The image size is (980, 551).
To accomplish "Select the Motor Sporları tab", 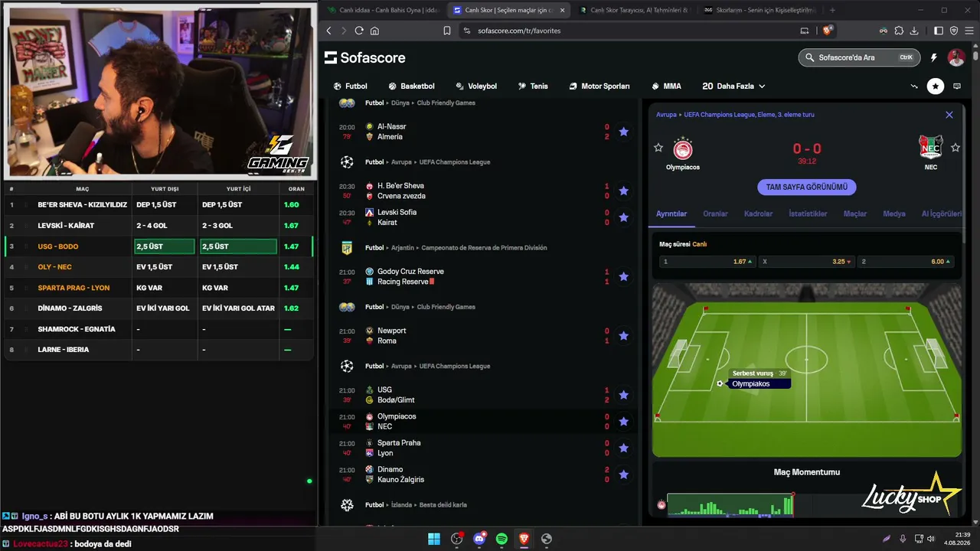I will pos(599,86).
